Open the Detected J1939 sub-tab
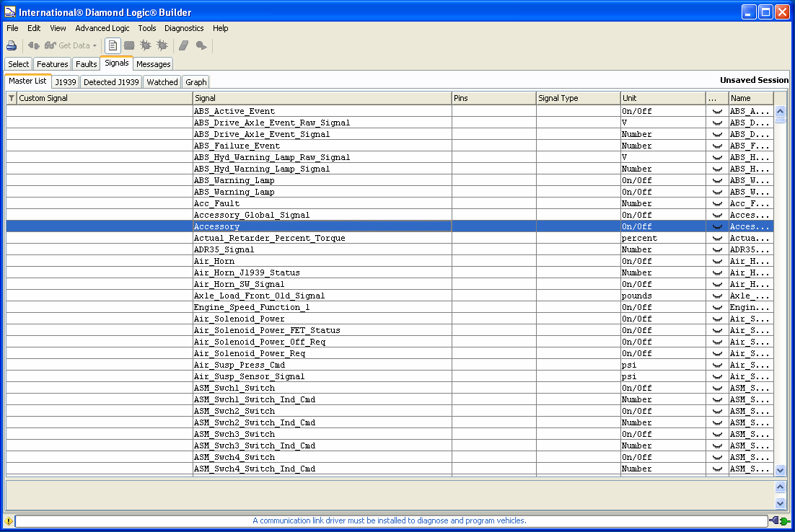795x532 pixels. point(111,82)
